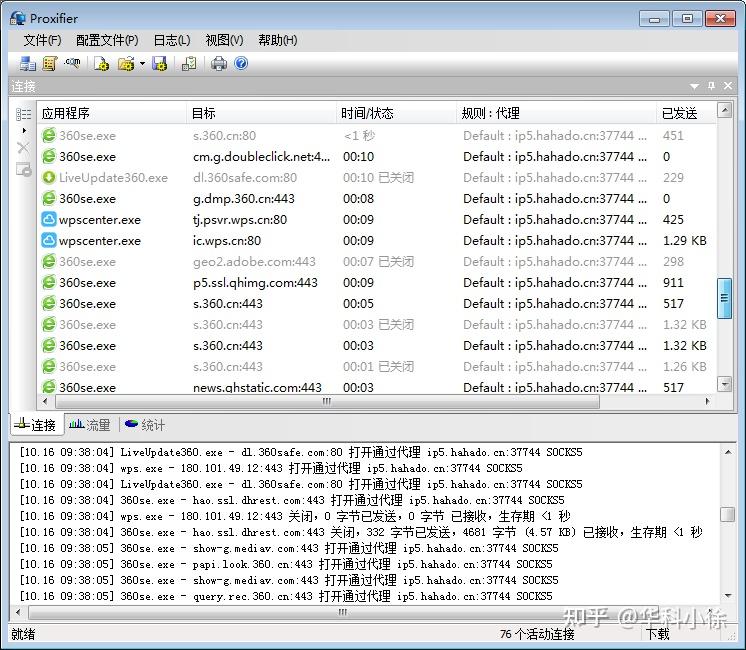Open Proxification Rules toolbar icon

point(49,63)
